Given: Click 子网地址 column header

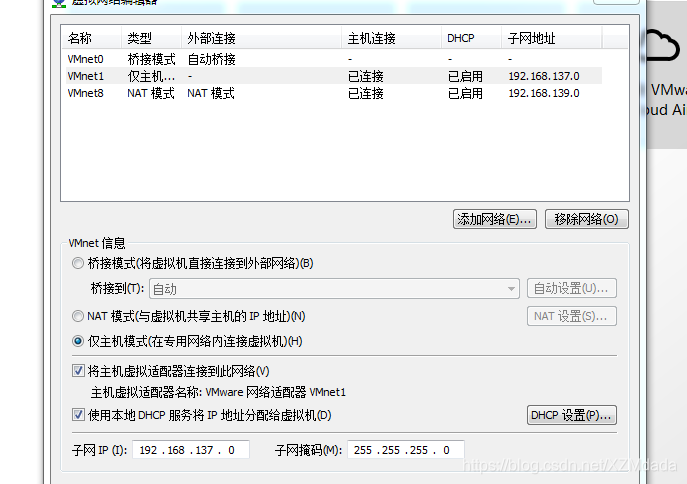Looking at the screenshot, I should coord(551,38).
